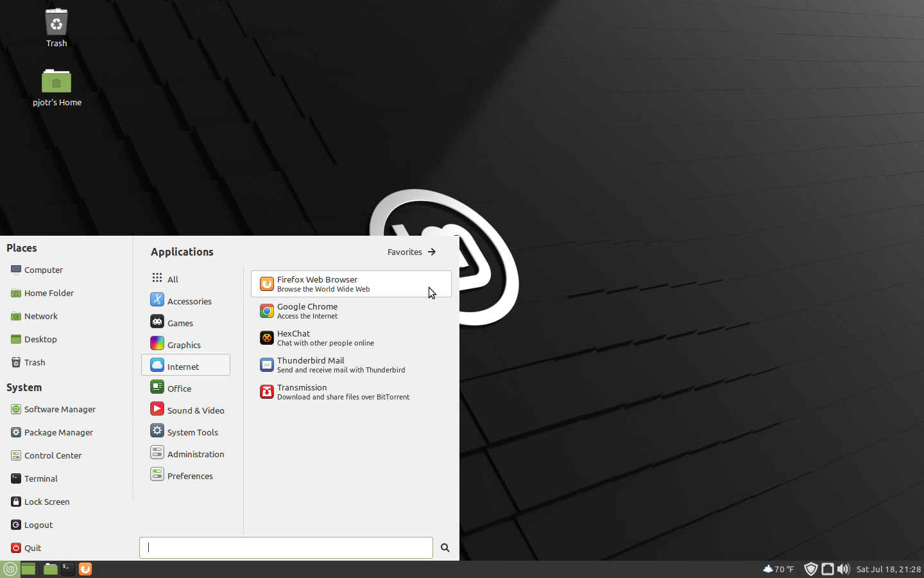Click the volume icon in the system tray
Image resolution: width=924 pixels, height=578 pixels.
843,569
